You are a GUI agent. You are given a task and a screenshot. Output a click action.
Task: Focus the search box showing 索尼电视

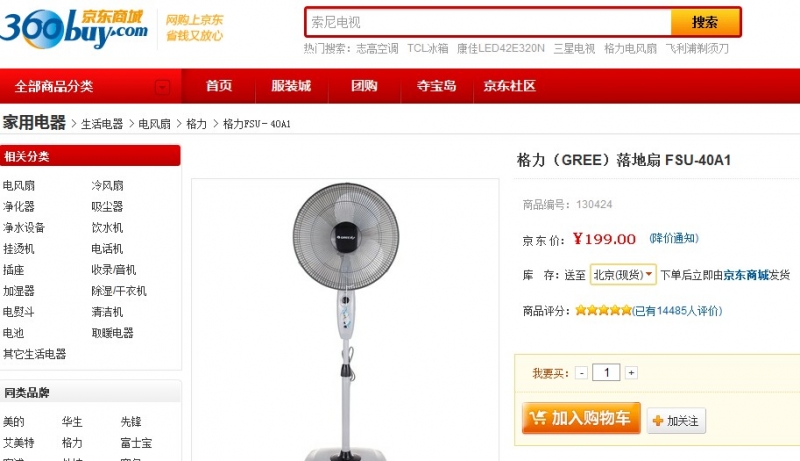pos(488,22)
